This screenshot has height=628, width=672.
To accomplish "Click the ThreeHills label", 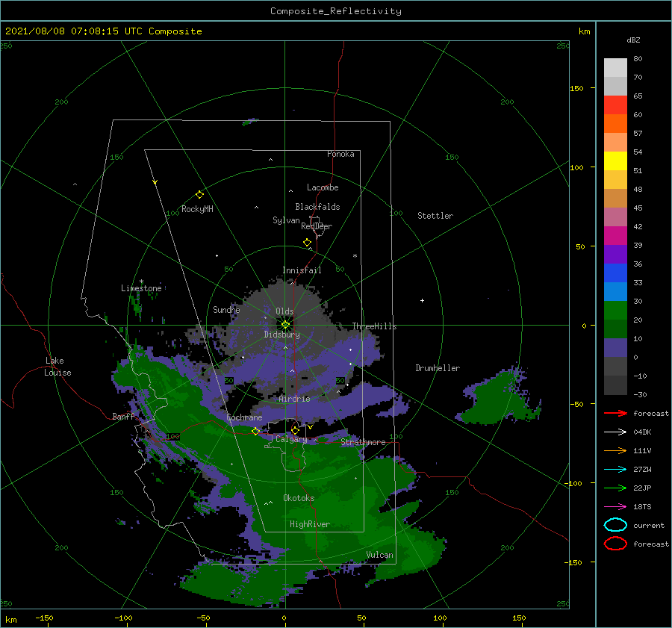I will pyautogui.click(x=375, y=326).
